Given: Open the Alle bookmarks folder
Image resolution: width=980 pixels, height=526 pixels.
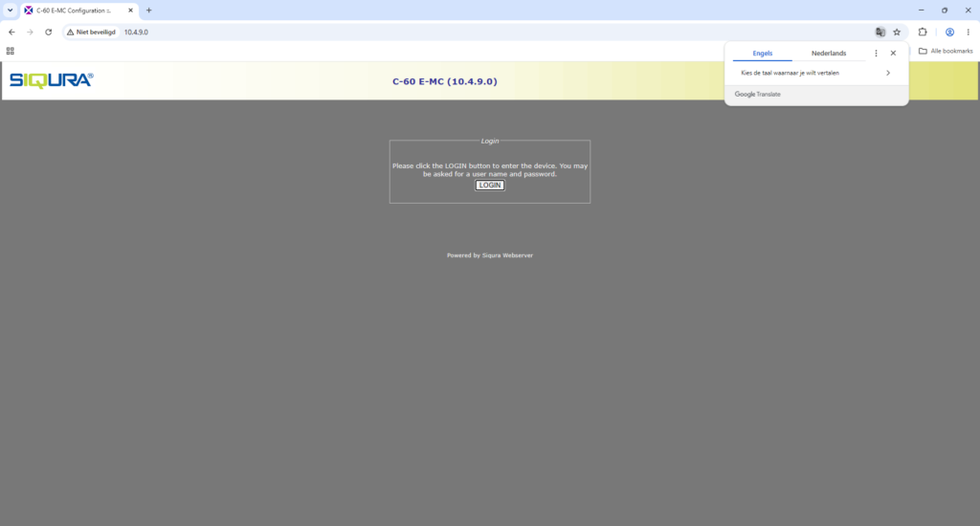Looking at the screenshot, I should 946,52.
